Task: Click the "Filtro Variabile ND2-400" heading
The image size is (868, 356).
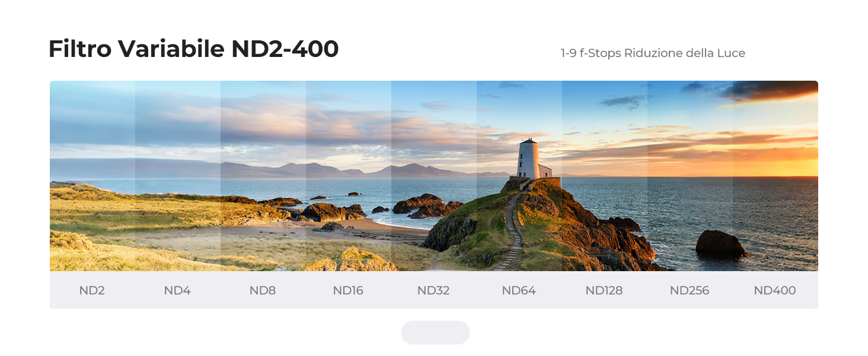Action: [x=193, y=49]
